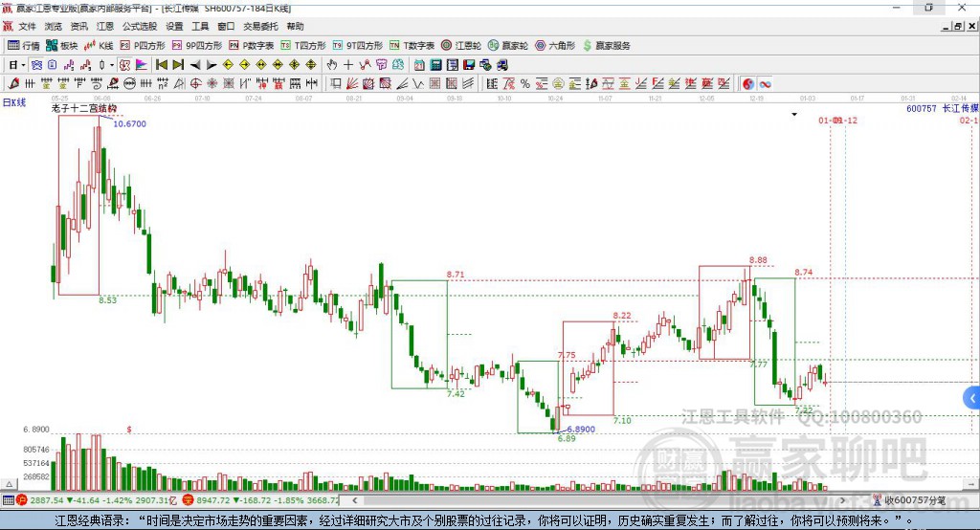This screenshot has width=980, height=530.
Task: Click the blue round arrow on right edge
Action: click(x=972, y=397)
